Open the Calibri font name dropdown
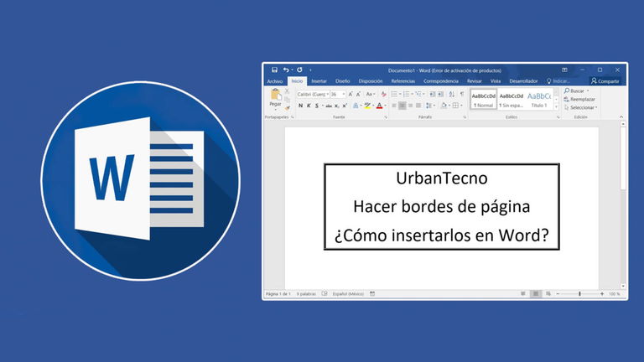Screen dimensions: 644x362 [312, 95]
